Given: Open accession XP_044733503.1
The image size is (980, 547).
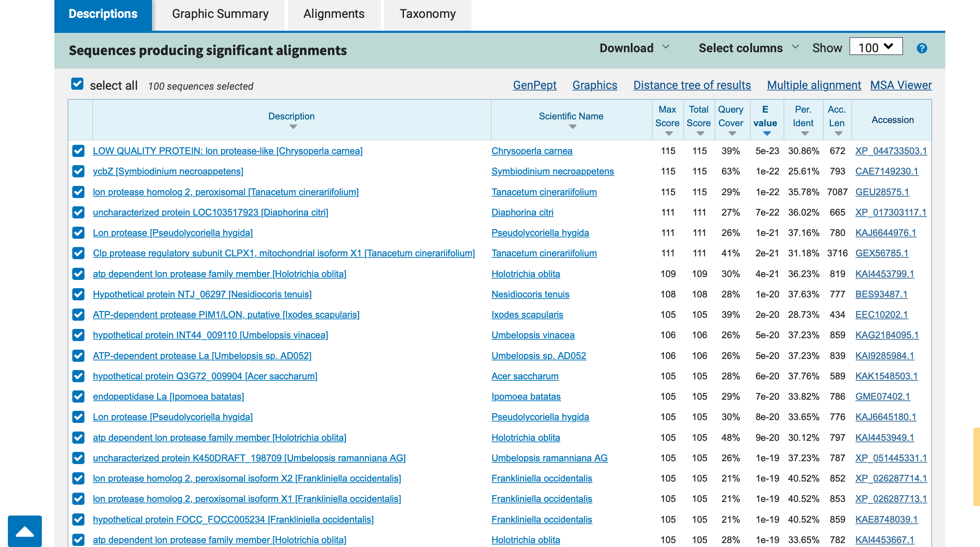Looking at the screenshot, I should (891, 151).
